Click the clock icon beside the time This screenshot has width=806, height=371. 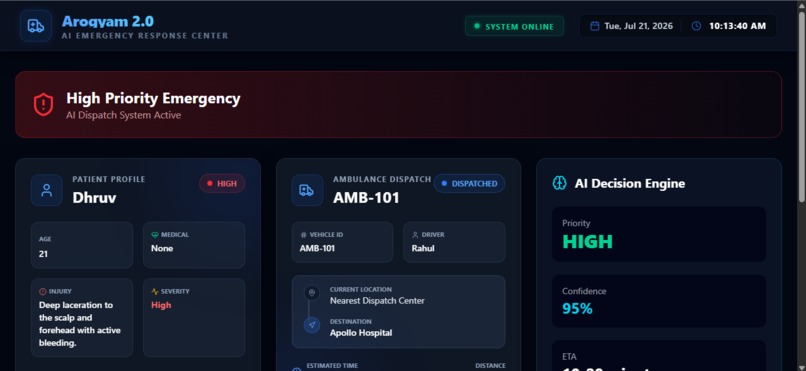click(696, 26)
